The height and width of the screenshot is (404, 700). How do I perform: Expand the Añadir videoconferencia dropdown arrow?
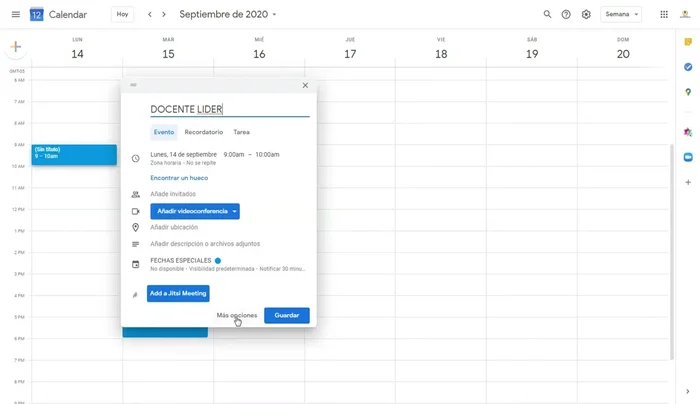(234, 211)
